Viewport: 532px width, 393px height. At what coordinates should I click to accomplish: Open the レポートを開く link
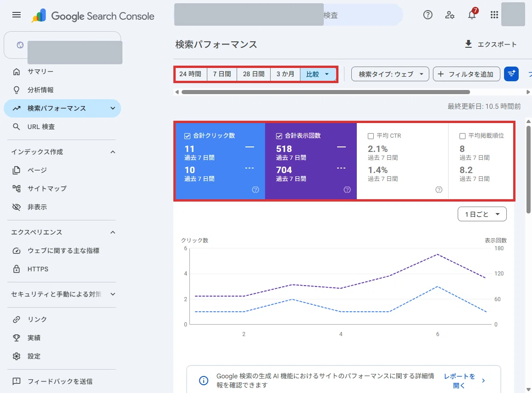(x=464, y=381)
